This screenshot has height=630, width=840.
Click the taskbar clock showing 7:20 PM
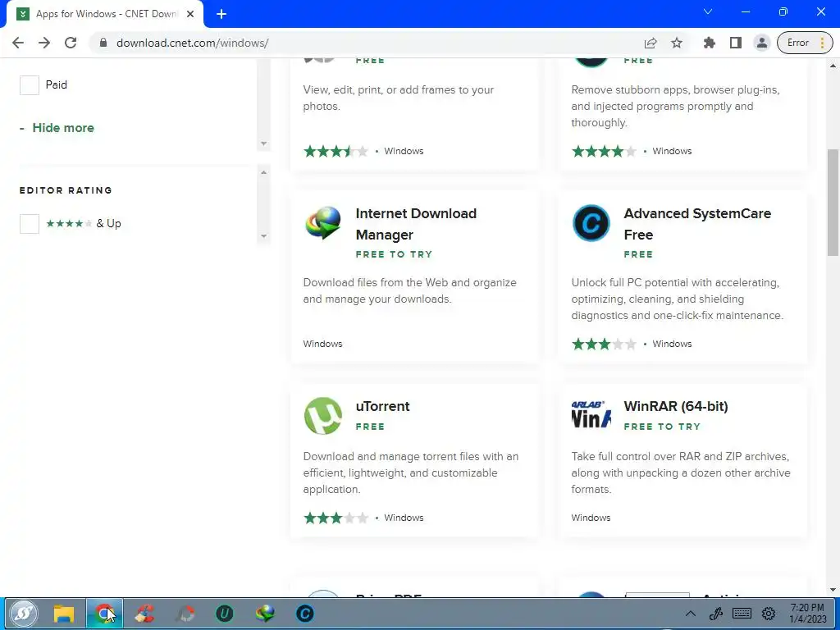pyautogui.click(x=807, y=614)
